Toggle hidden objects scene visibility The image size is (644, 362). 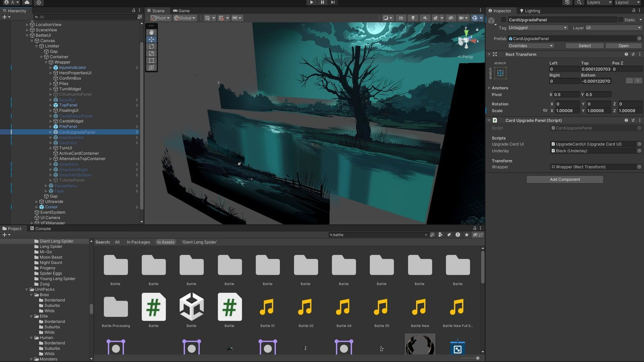pos(451,18)
